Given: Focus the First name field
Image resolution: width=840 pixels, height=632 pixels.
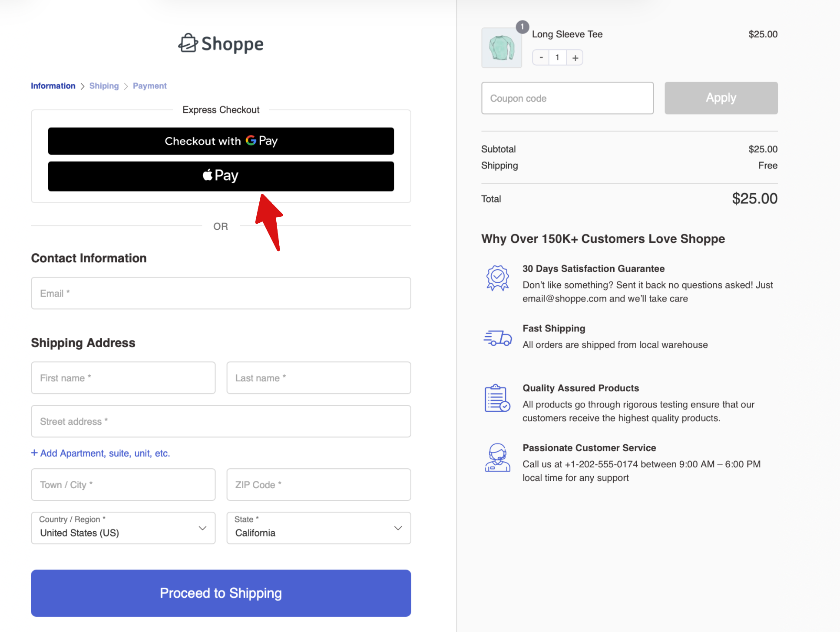Looking at the screenshot, I should pos(123,378).
